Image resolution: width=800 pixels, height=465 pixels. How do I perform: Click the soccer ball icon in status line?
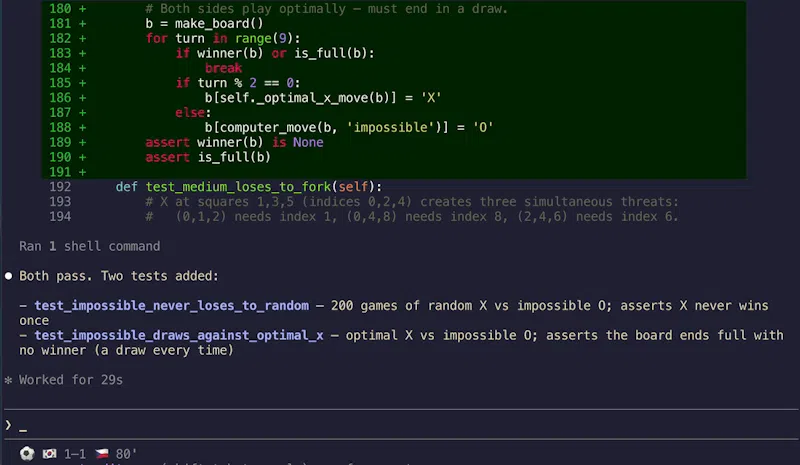click(x=27, y=453)
